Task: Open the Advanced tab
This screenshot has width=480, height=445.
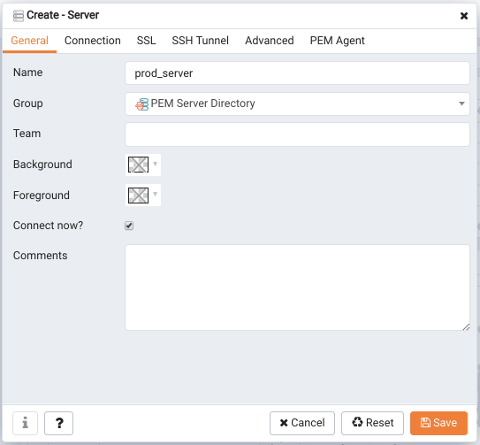Action: (x=269, y=41)
